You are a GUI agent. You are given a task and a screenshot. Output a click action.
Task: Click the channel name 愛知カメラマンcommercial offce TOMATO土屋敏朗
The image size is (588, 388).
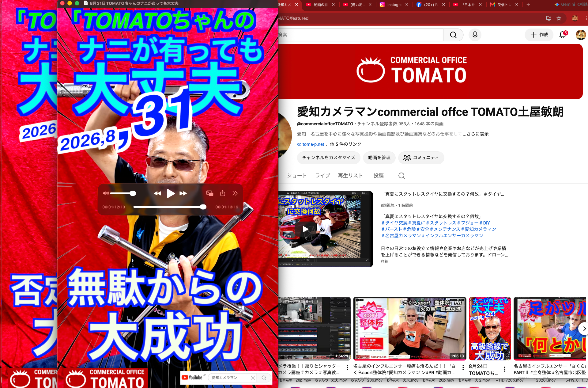430,112
